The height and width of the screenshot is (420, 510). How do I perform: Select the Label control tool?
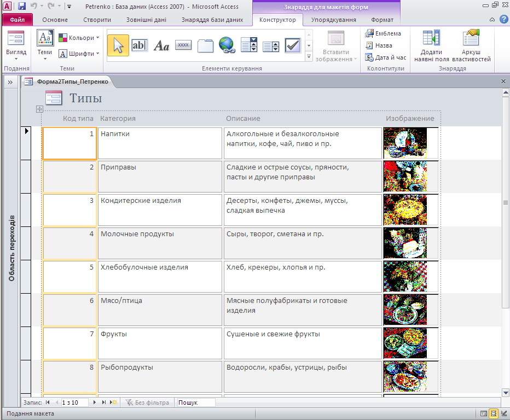161,45
